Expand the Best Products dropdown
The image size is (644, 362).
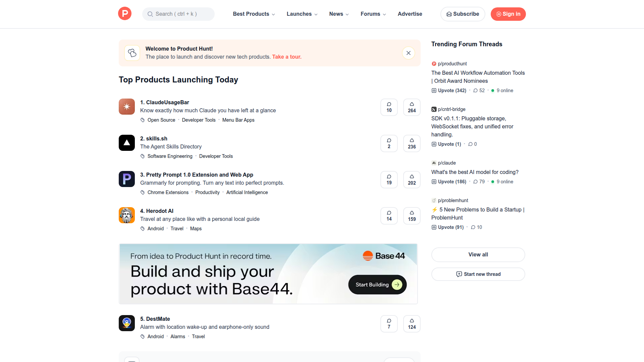click(254, 14)
